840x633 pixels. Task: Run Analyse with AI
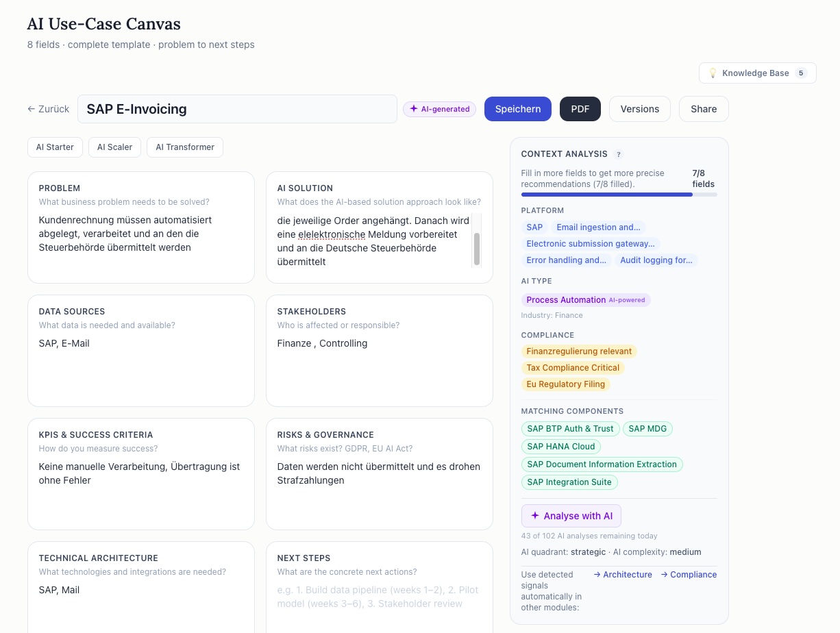click(571, 516)
